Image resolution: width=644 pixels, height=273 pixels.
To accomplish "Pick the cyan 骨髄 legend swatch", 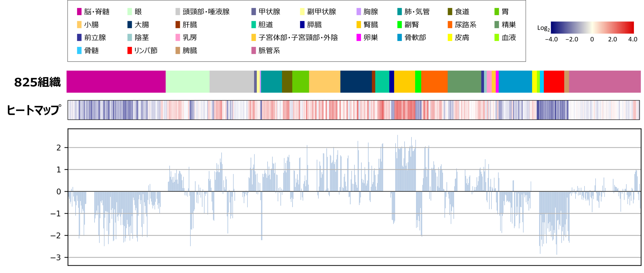I will coord(79,51).
